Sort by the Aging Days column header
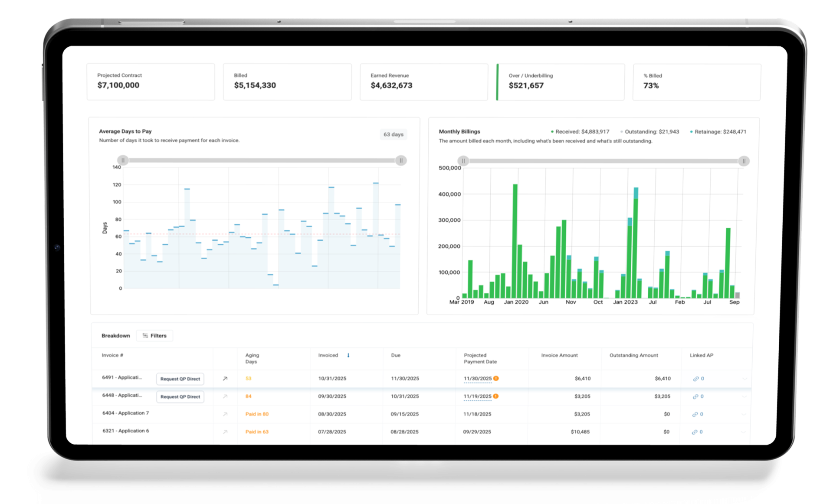Screen dimensions: 833x504 point(252,358)
